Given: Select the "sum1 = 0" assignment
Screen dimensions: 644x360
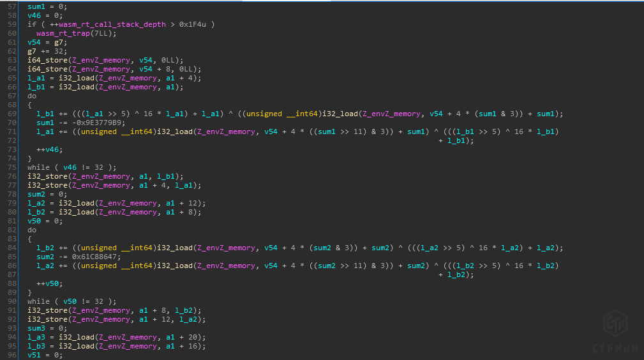Looking at the screenshot, I should pyautogui.click(x=46, y=6).
